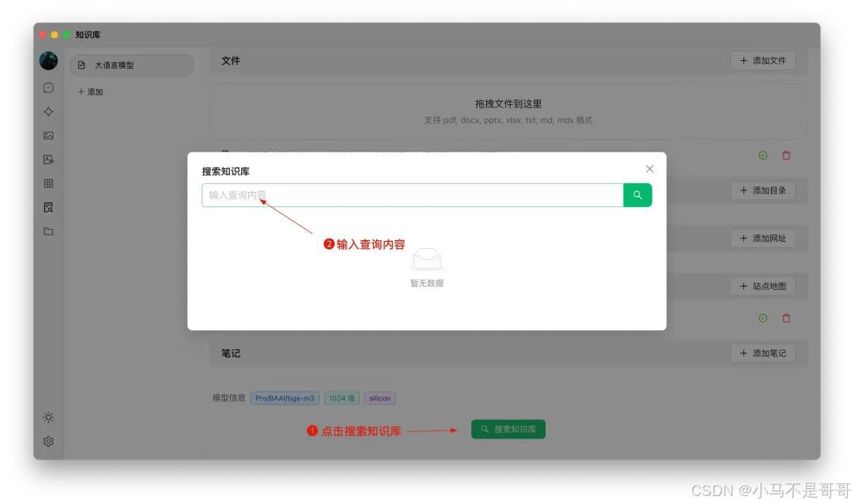
Task: Click the 搜索知识库 dialog title
Action: tap(225, 171)
